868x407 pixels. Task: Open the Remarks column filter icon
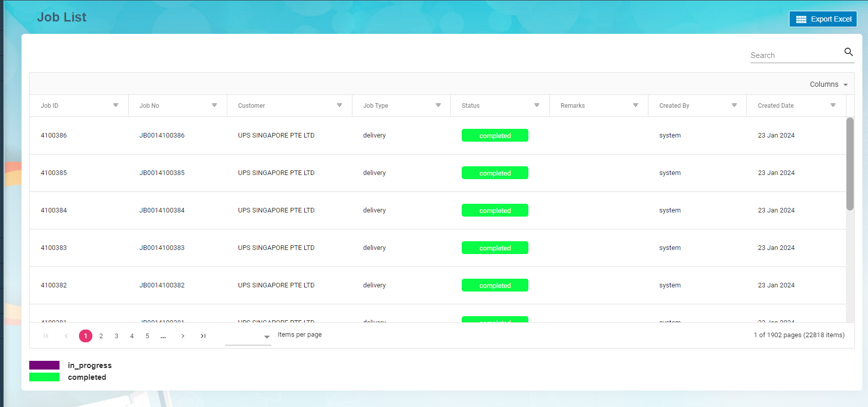(635, 105)
